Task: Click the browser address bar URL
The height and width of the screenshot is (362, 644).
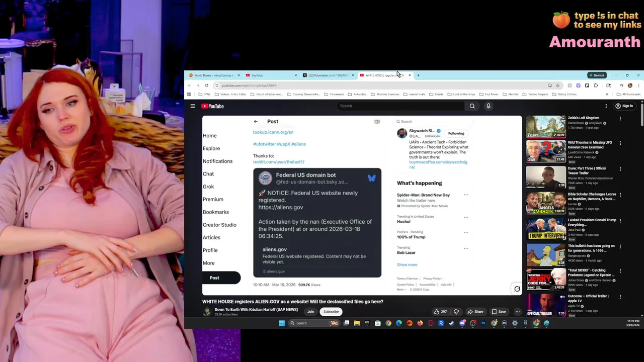Action: [x=249, y=85]
